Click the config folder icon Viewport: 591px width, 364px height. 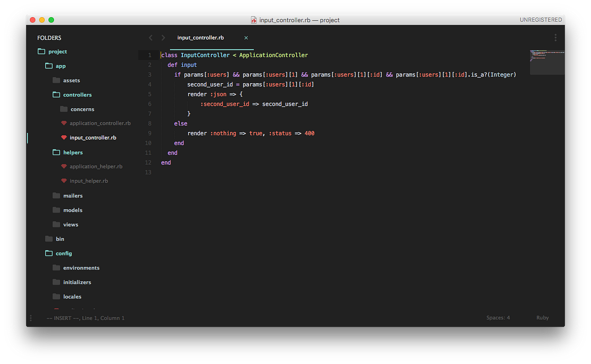(49, 253)
